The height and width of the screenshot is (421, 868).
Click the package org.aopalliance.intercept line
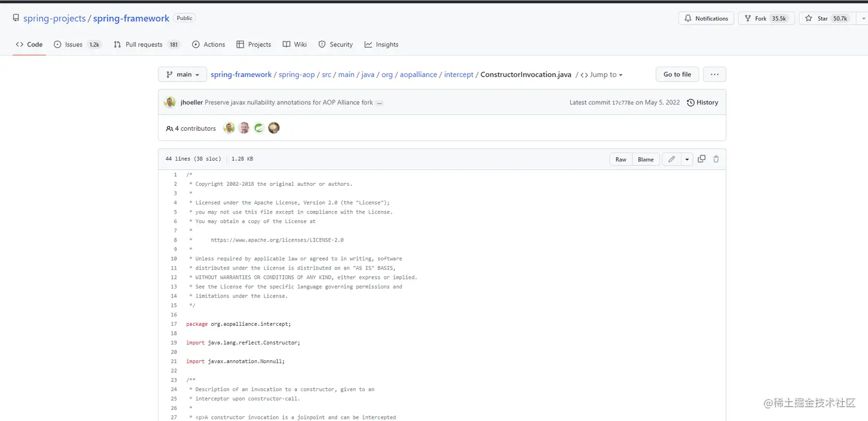pos(238,324)
